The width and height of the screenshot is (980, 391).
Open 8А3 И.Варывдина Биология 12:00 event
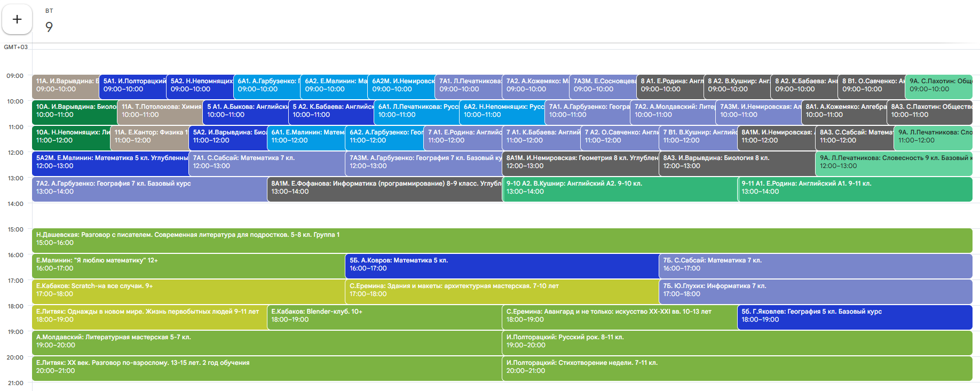[x=737, y=163]
